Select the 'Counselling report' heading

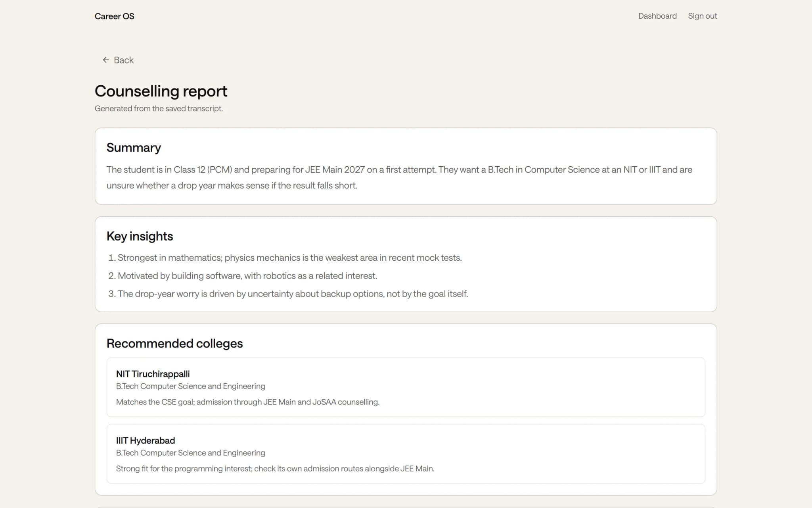point(161,91)
